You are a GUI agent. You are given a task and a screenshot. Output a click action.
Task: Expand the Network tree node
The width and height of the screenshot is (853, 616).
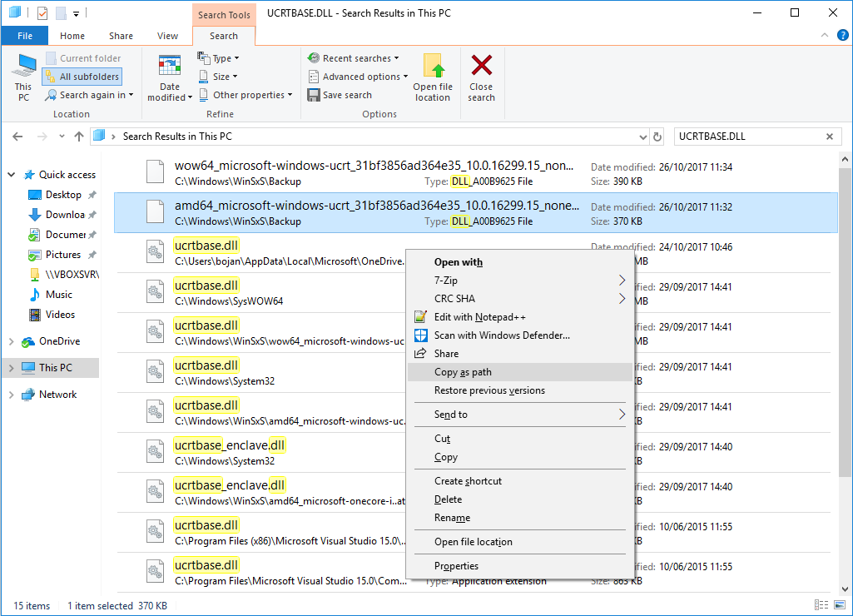tap(12, 395)
